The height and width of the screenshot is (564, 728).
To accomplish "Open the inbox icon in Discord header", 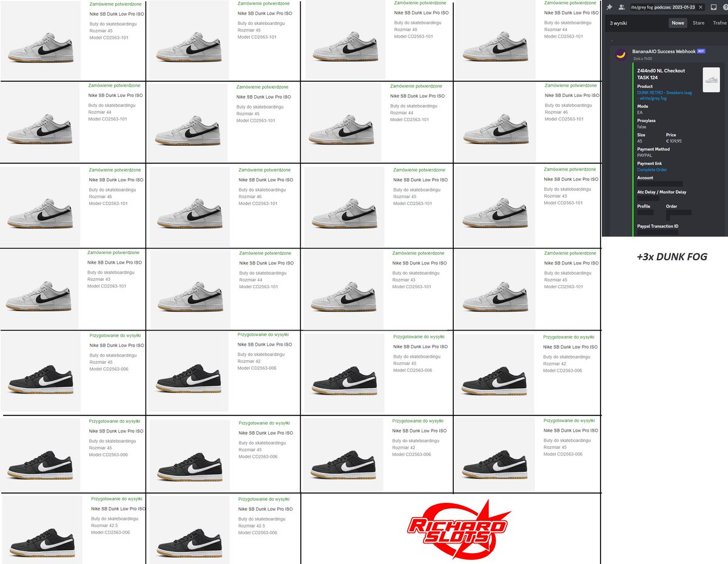I will [x=714, y=7].
